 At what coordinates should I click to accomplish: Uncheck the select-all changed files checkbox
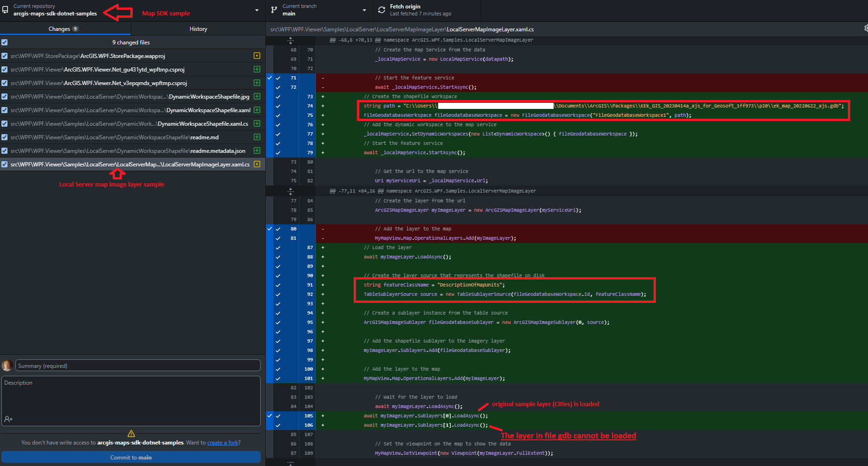[5, 42]
